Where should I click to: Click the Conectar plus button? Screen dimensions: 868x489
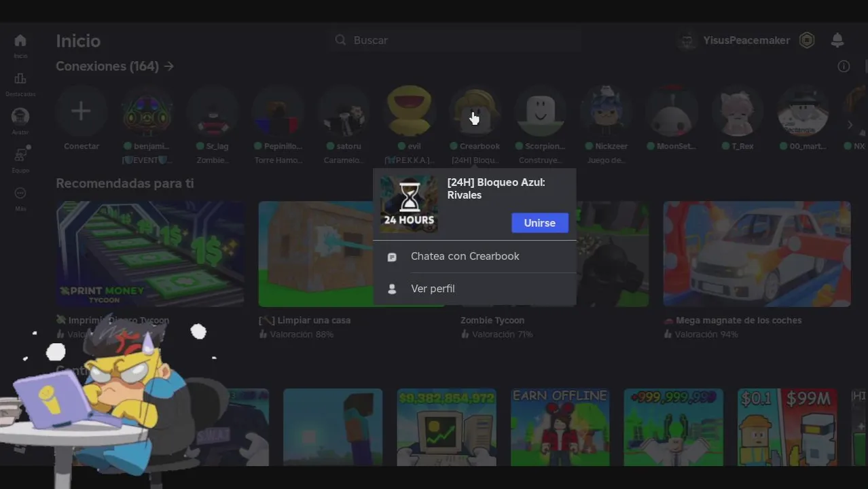[x=81, y=111]
